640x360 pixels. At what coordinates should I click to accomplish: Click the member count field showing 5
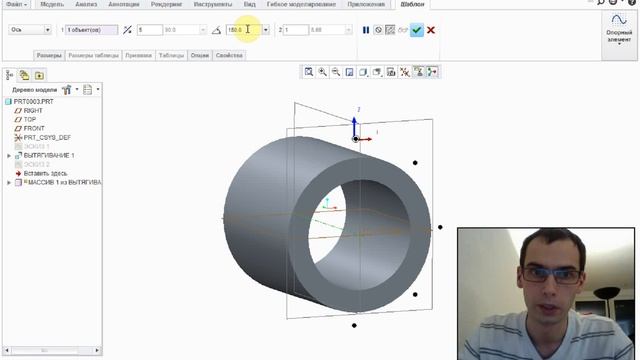point(150,30)
